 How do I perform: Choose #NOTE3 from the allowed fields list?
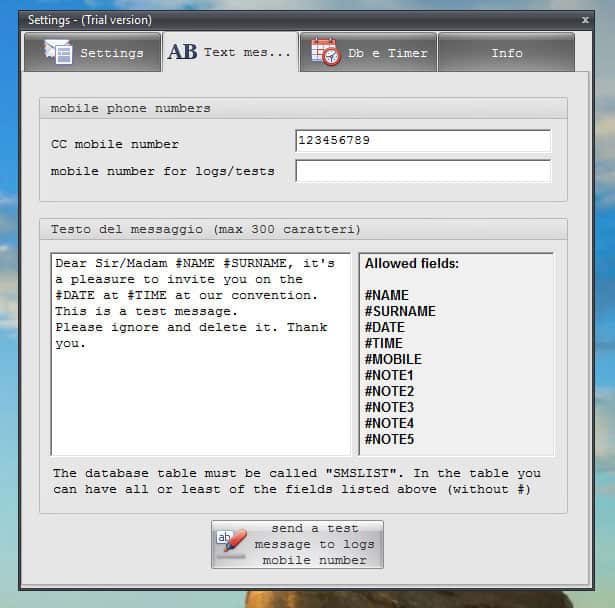pyautogui.click(x=389, y=407)
